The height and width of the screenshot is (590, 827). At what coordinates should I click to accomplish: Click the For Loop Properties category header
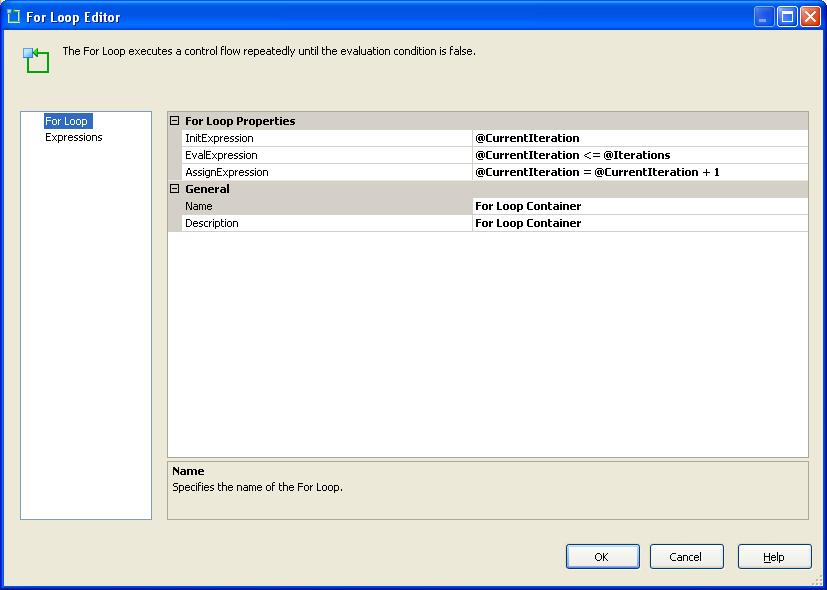click(240, 121)
